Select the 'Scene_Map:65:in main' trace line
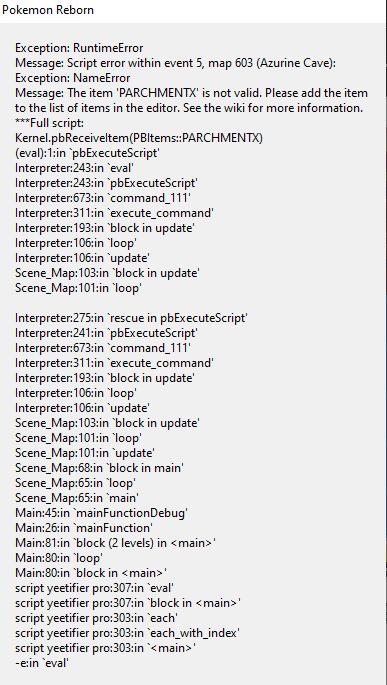Viewport: 387px width, 685px height. 77,498
